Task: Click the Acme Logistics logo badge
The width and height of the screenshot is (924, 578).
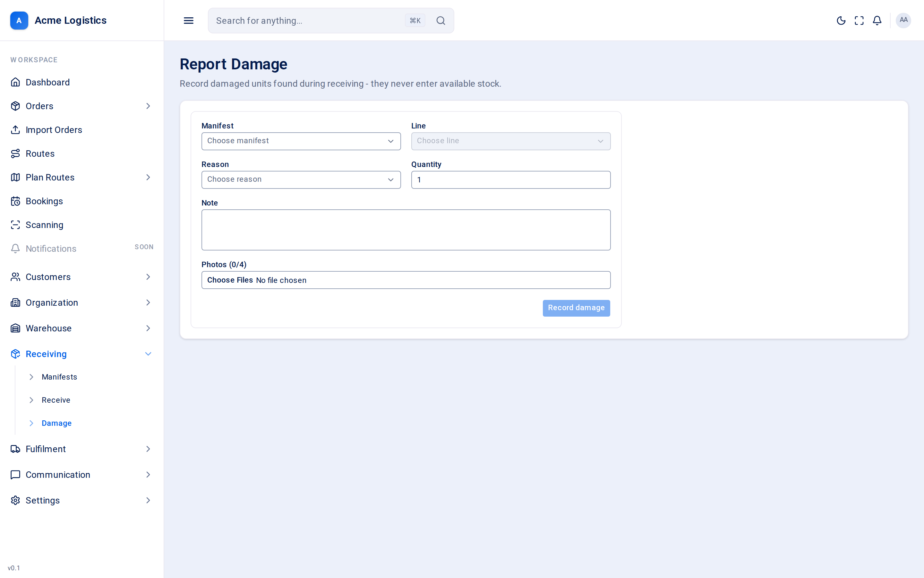Action: tap(19, 20)
